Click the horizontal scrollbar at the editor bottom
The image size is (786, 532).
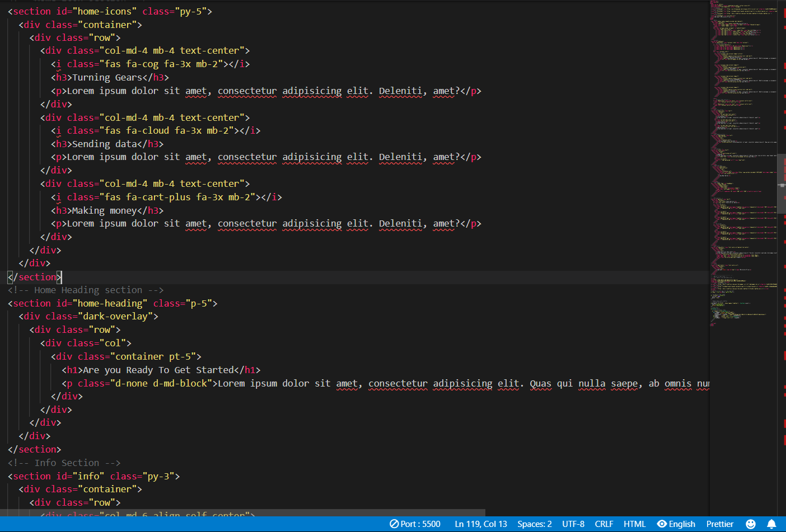click(242, 512)
